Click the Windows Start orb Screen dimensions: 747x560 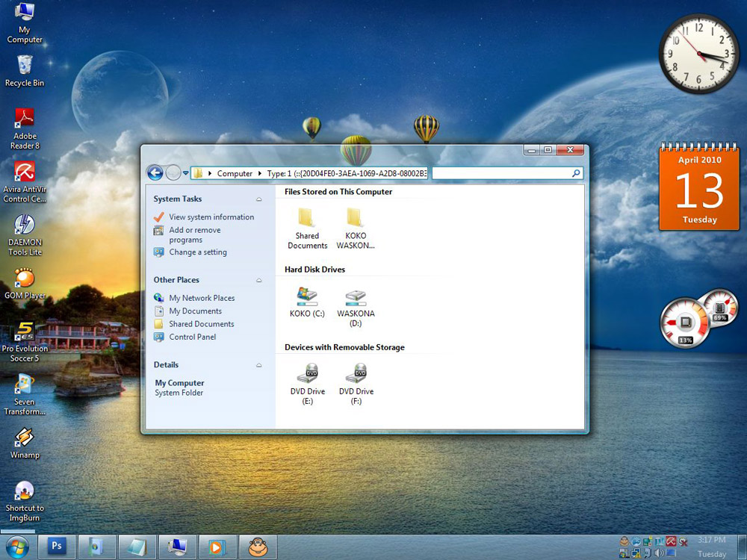16,547
